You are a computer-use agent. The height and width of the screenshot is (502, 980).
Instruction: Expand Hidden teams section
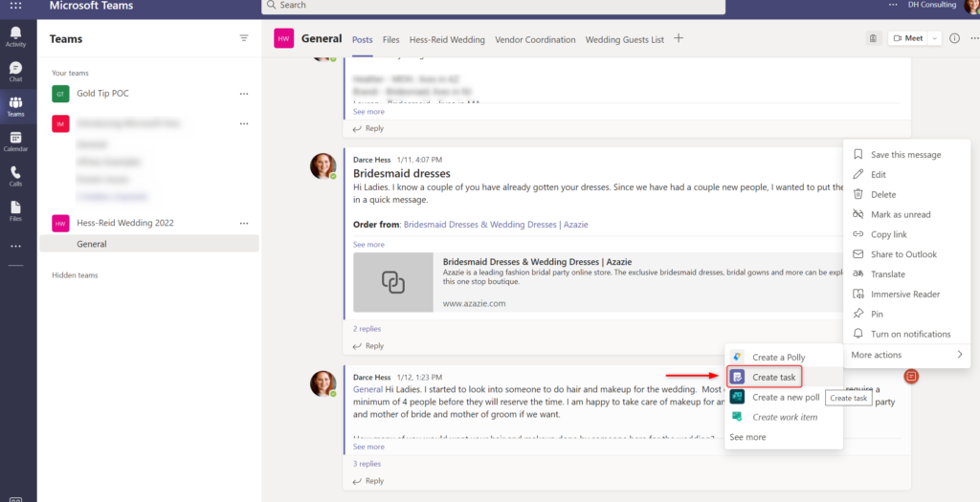pos(75,275)
